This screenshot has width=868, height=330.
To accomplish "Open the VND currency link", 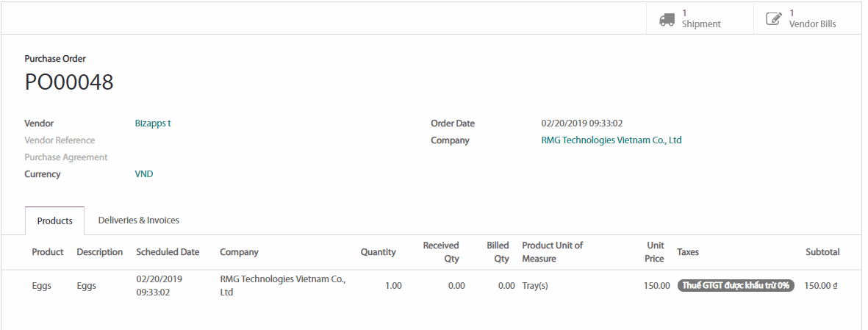I will tap(144, 174).
